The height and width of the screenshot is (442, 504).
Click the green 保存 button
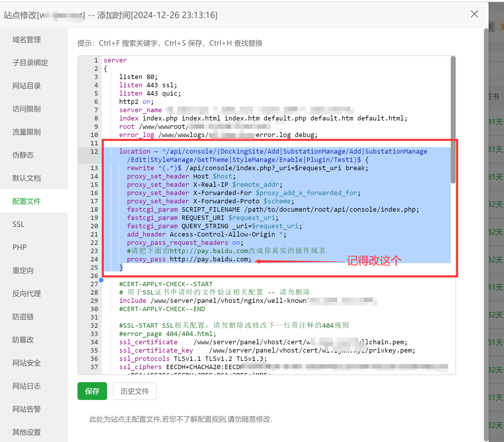(92, 391)
